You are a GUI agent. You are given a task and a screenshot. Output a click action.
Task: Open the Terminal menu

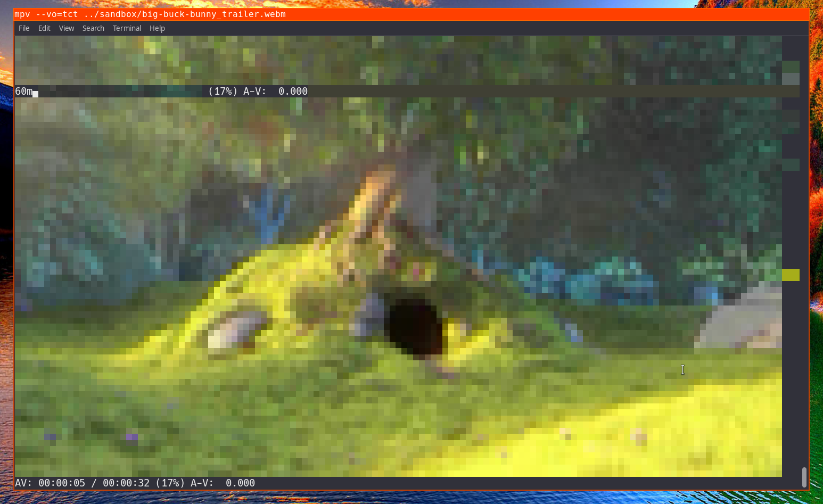pos(127,28)
